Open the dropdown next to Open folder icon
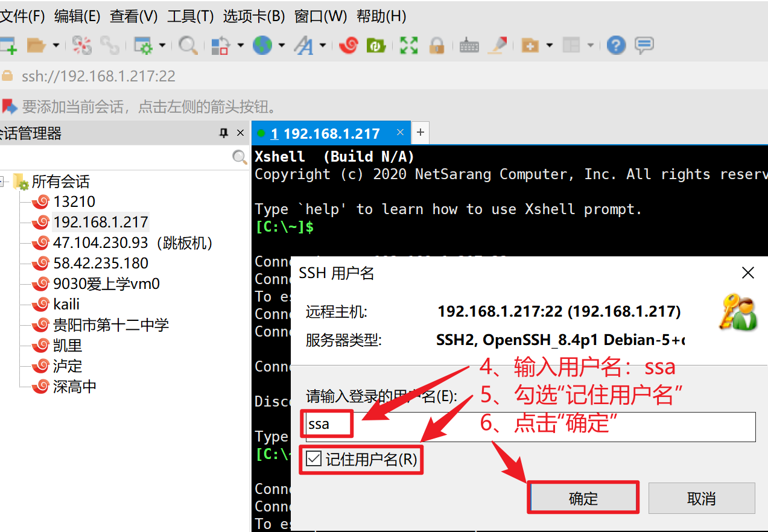The height and width of the screenshot is (532, 768). 56,45
